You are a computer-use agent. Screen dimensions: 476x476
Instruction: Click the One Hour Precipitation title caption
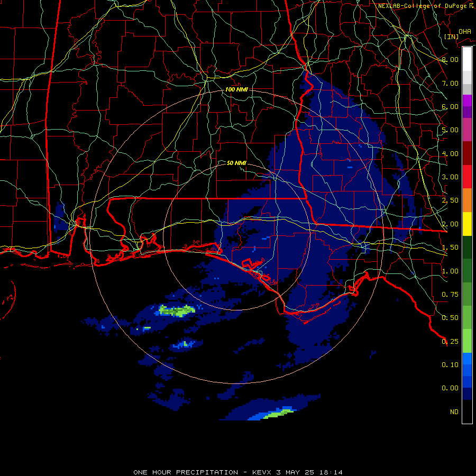coord(238,472)
